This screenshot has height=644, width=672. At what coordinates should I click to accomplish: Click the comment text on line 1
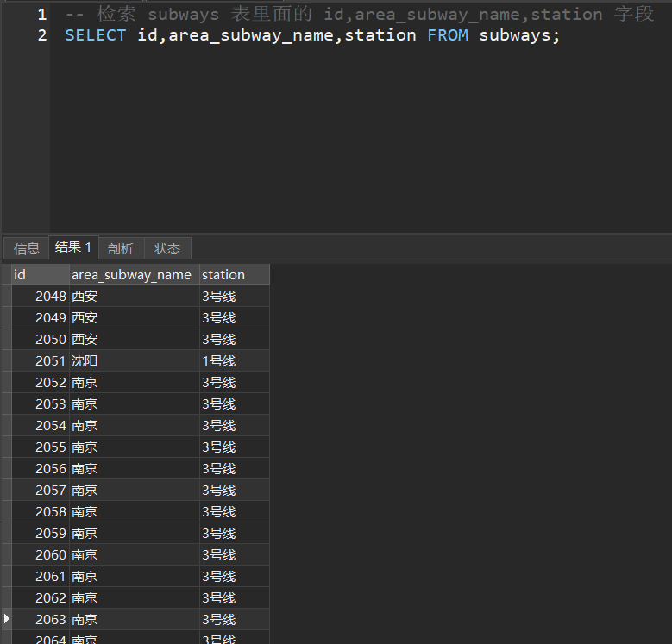[359, 14]
